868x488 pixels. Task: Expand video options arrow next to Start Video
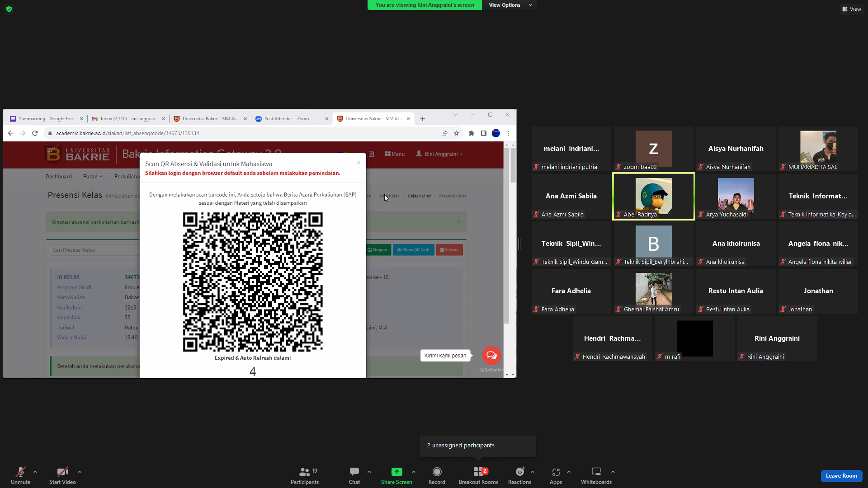pos(80,472)
